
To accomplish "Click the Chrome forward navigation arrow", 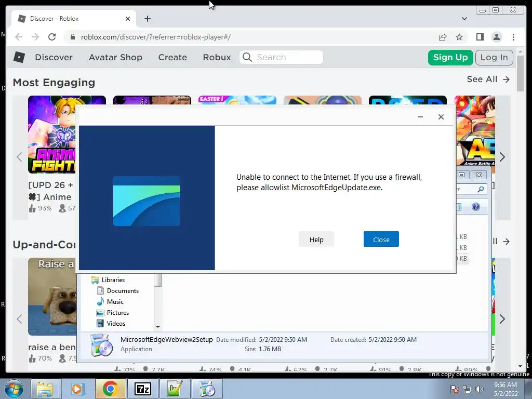I will click(x=35, y=37).
